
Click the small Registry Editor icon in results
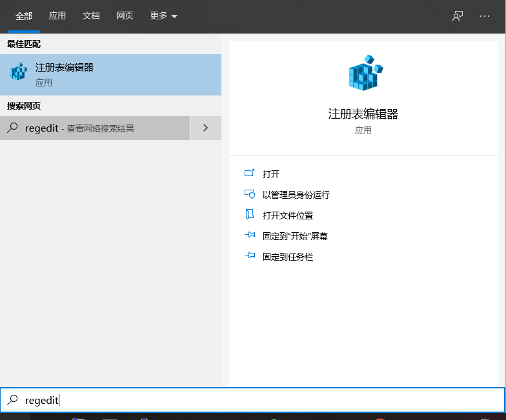click(x=18, y=71)
